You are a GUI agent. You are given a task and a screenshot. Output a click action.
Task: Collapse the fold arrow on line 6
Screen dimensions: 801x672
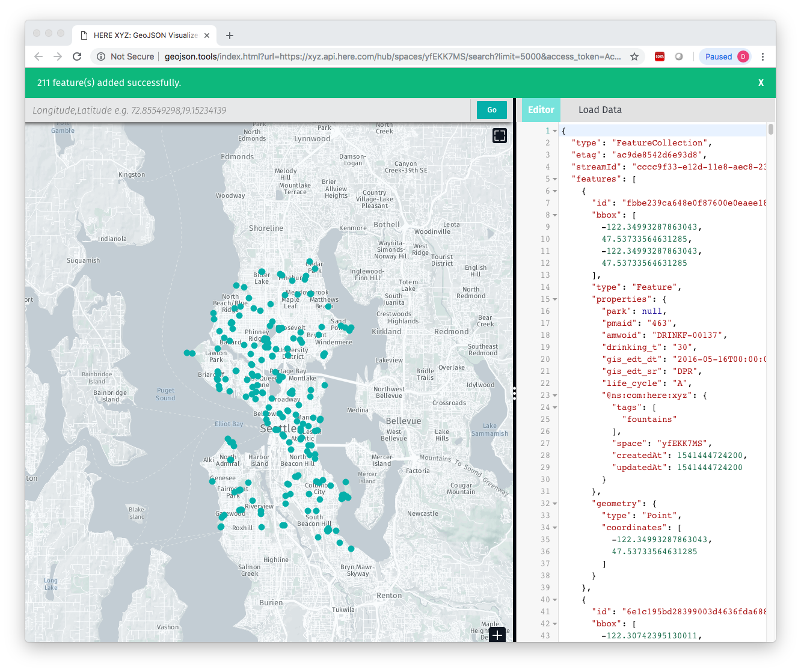pos(554,191)
